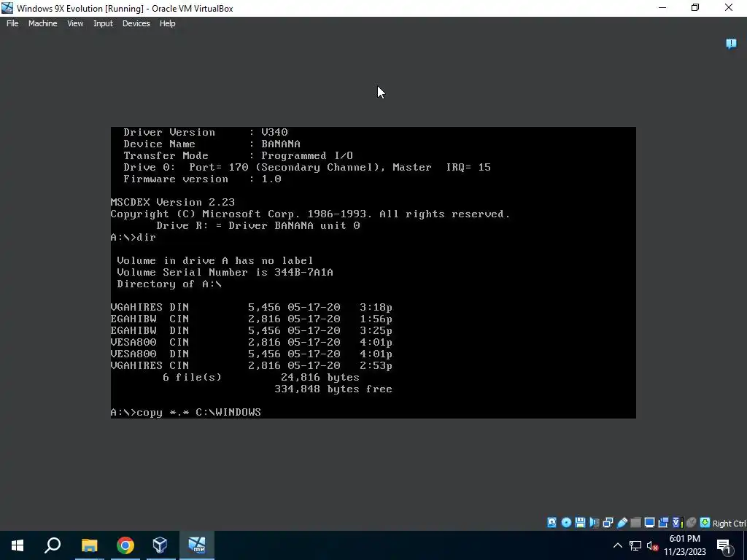The width and height of the screenshot is (747, 560).
Task: Open the File menu
Action: (x=12, y=23)
